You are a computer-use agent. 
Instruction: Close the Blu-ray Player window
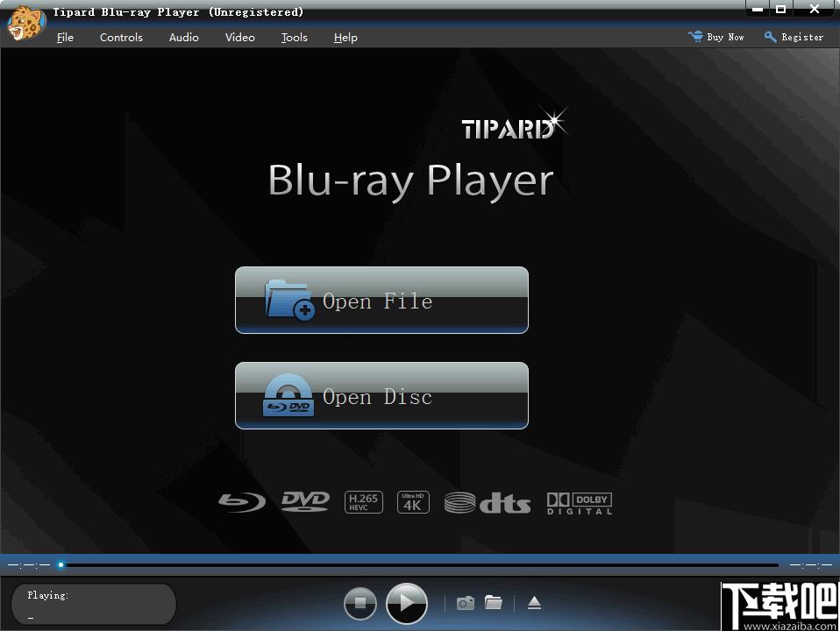[815, 9]
